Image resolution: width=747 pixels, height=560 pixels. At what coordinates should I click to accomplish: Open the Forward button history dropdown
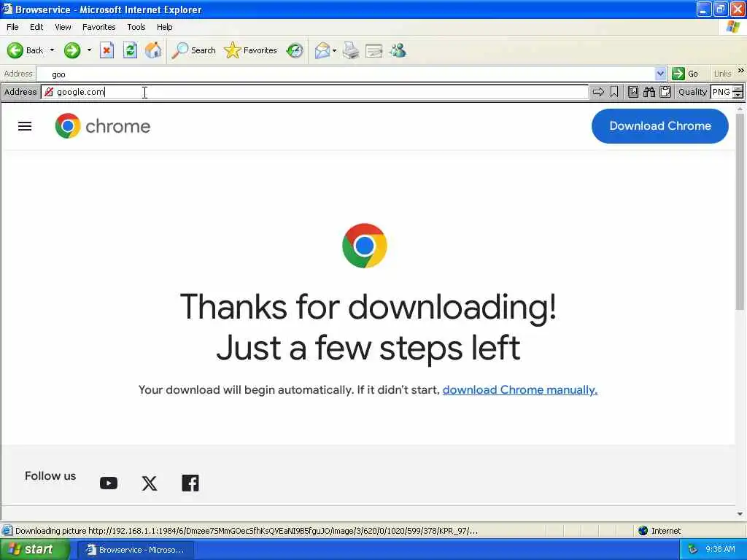pyautogui.click(x=89, y=50)
